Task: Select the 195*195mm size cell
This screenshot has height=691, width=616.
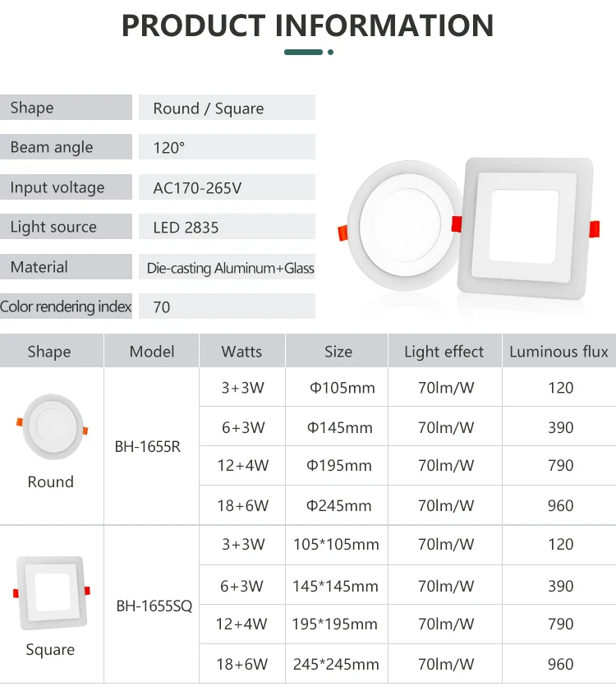Action: coord(335,624)
